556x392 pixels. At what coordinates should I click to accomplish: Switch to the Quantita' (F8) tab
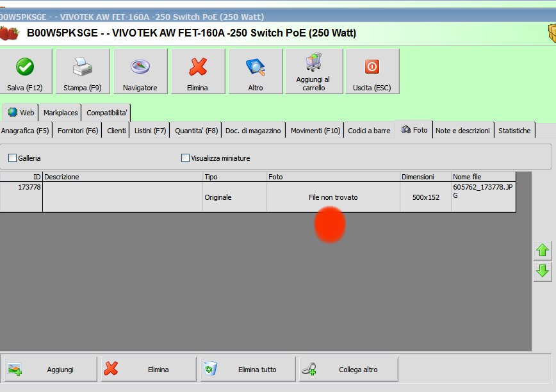tap(196, 131)
